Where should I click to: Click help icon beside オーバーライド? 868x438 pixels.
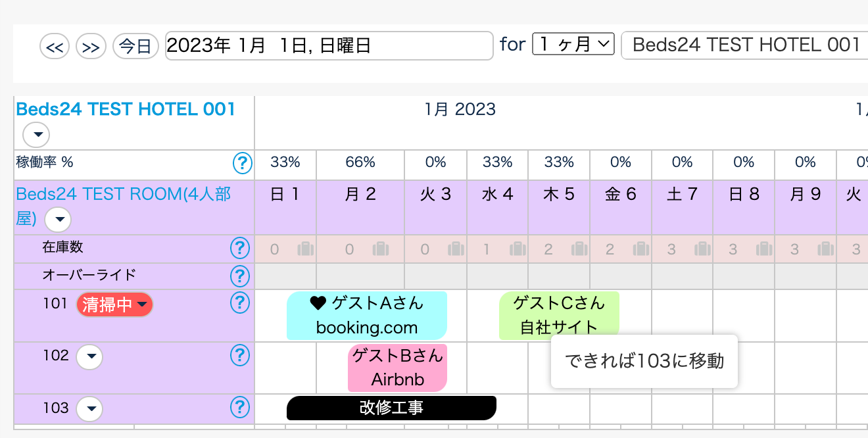240,275
